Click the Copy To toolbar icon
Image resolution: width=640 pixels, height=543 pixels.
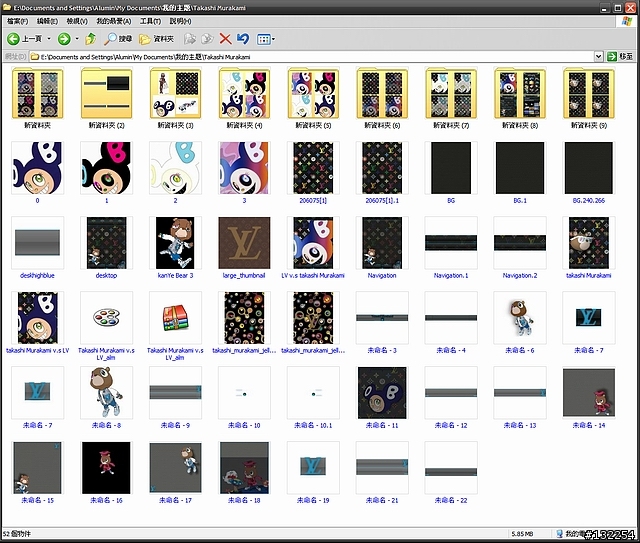click(207, 39)
